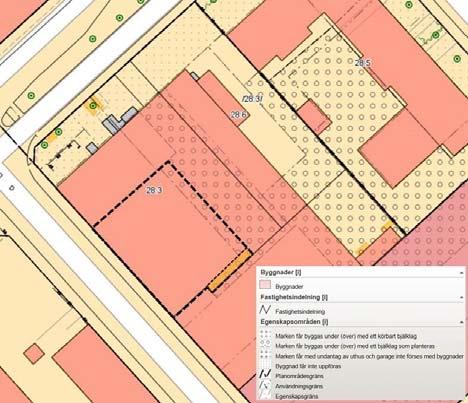Screen dimensions: 468x403
Task: Click the map label 28:5
Action: point(362,62)
